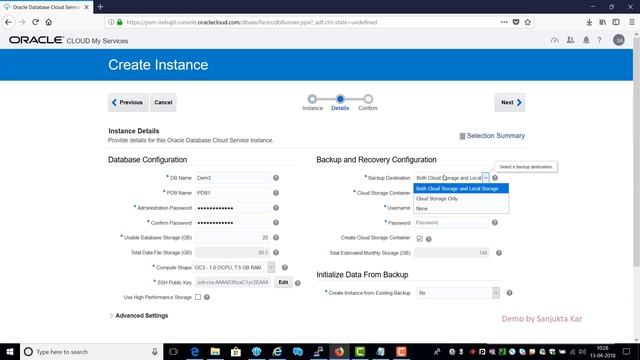The height and width of the screenshot is (360, 640).
Task: Go back with Previous button
Action: point(128,102)
